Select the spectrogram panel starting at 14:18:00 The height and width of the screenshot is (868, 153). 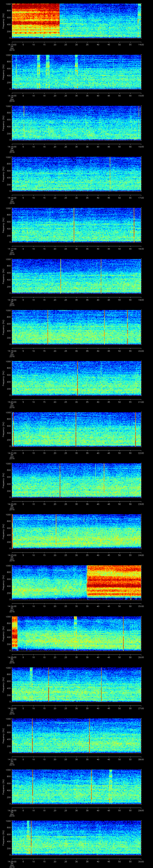pyautogui.click(x=76, y=276)
